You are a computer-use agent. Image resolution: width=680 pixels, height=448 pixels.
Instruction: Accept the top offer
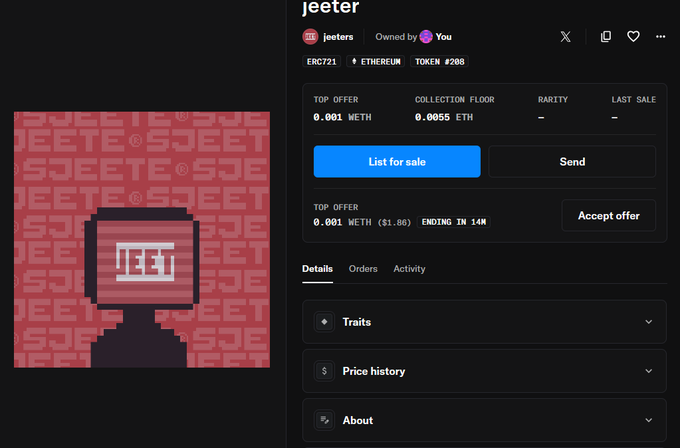(608, 216)
